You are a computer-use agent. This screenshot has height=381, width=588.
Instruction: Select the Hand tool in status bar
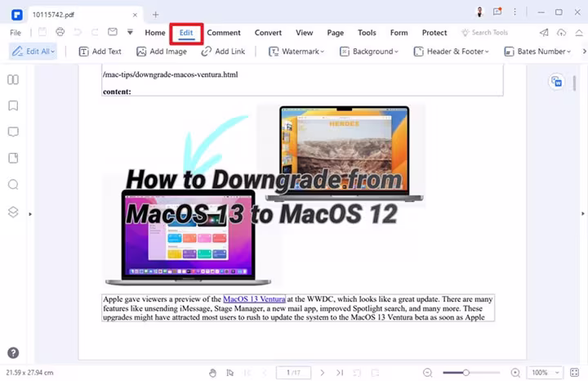tap(212, 373)
